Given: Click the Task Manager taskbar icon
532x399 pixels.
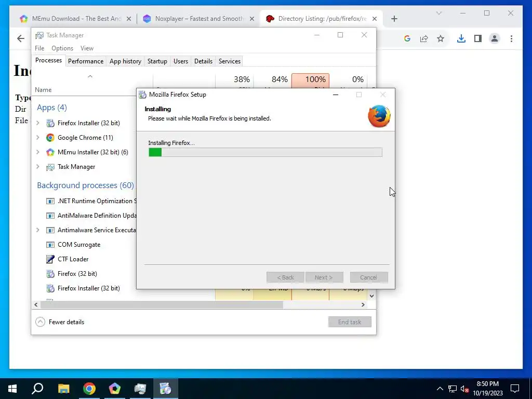Looking at the screenshot, I should (x=140, y=389).
